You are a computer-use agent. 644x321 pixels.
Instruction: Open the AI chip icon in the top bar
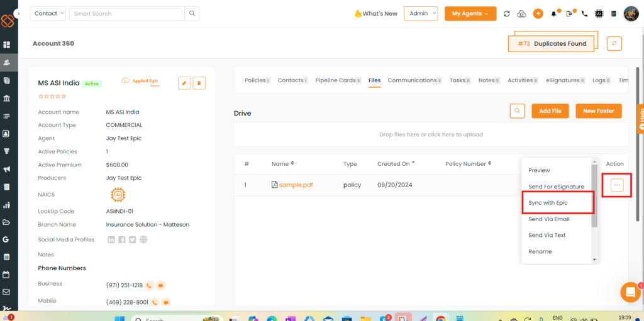point(599,14)
